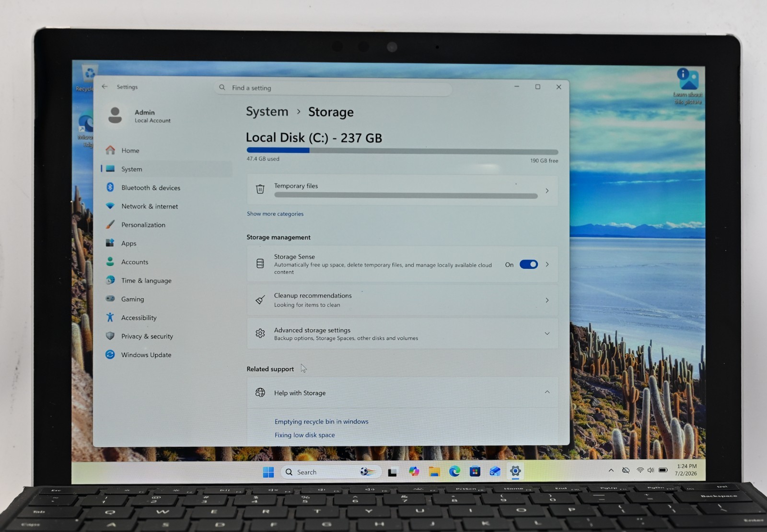
Task: Click the Admin account avatar
Action: (x=115, y=116)
